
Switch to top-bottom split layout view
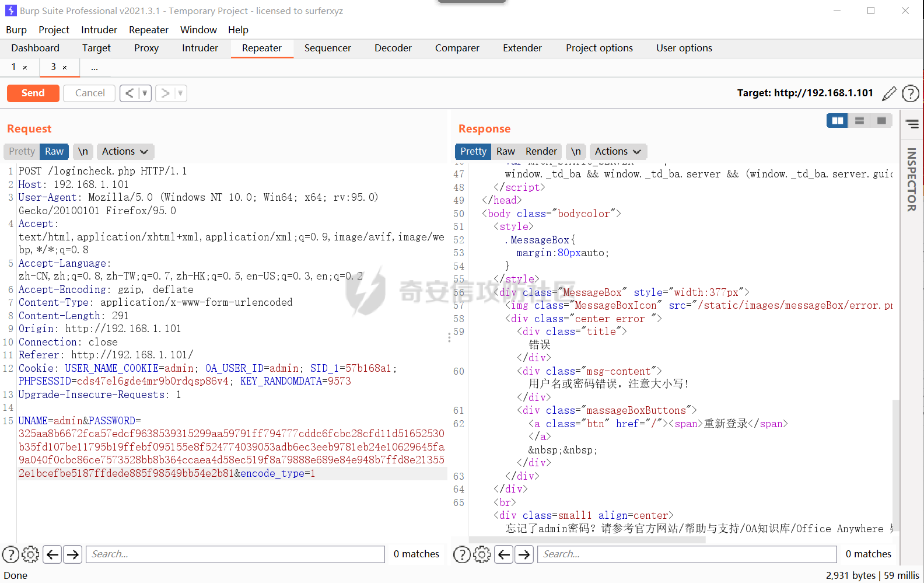[x=859, y=121]
